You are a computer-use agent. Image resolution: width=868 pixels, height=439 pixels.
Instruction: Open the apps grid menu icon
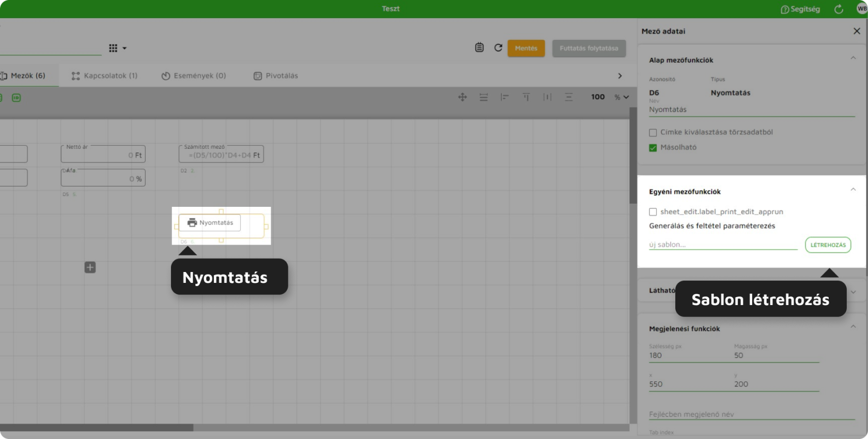point(113,48)
